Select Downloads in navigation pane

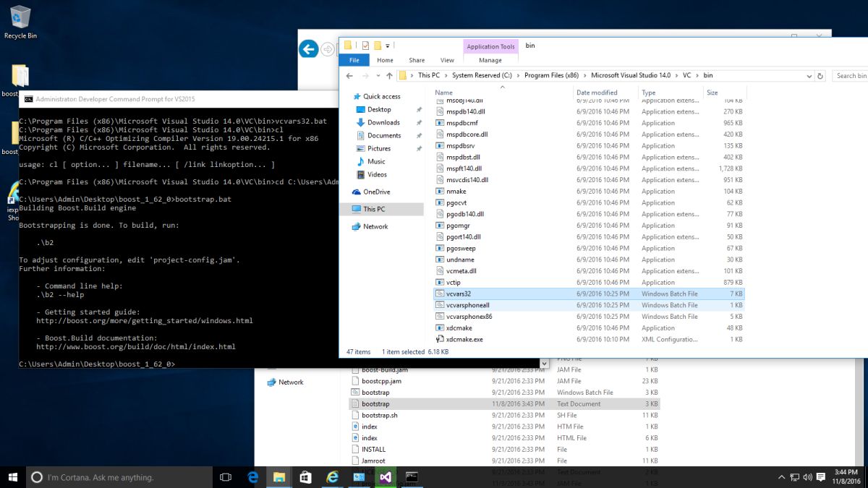click(383, 122)
